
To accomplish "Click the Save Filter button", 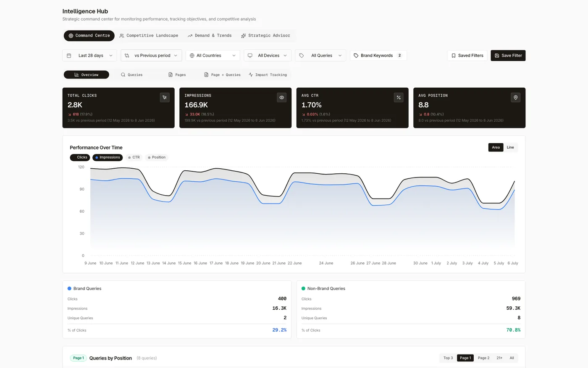I will point(508,55).
